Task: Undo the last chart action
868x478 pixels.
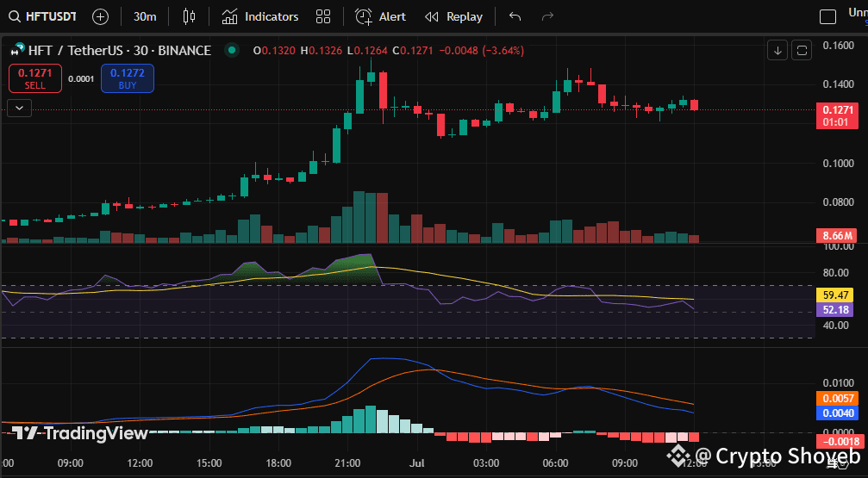Action: (x=515, y=16)
